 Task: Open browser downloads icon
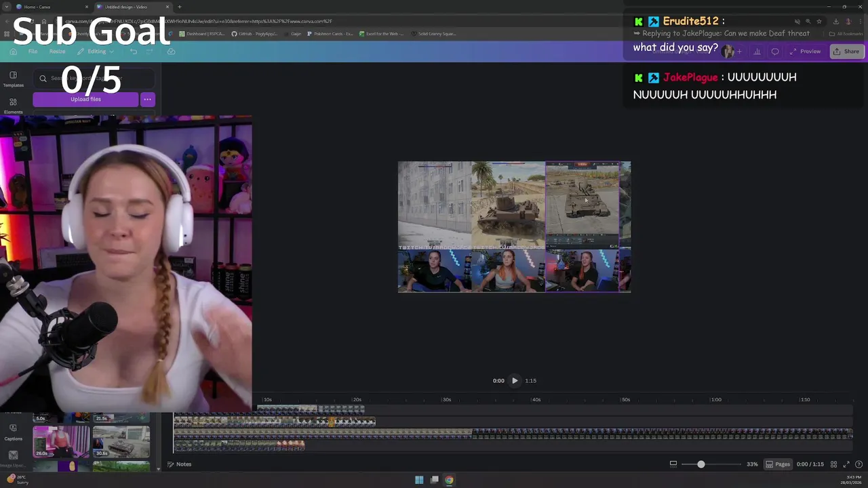coord(835,21)
